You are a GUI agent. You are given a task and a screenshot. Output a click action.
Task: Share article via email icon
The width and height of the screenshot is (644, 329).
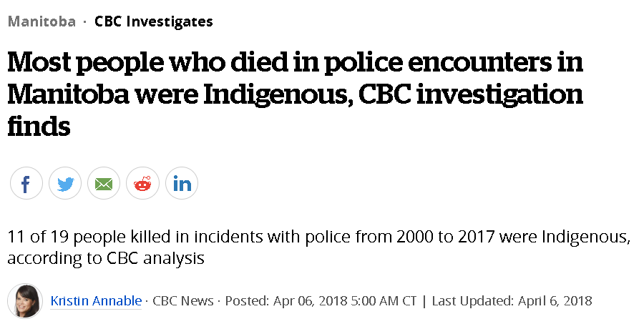[104, 184]
